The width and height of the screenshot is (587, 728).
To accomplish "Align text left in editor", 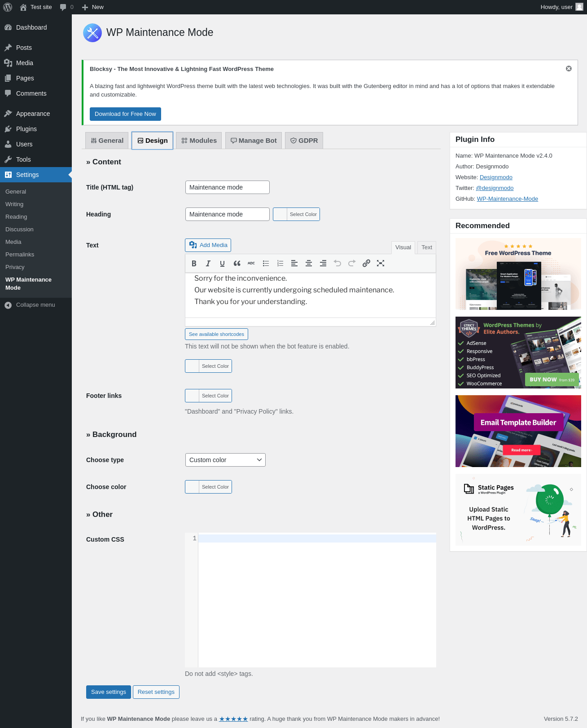I will [294, 264].
